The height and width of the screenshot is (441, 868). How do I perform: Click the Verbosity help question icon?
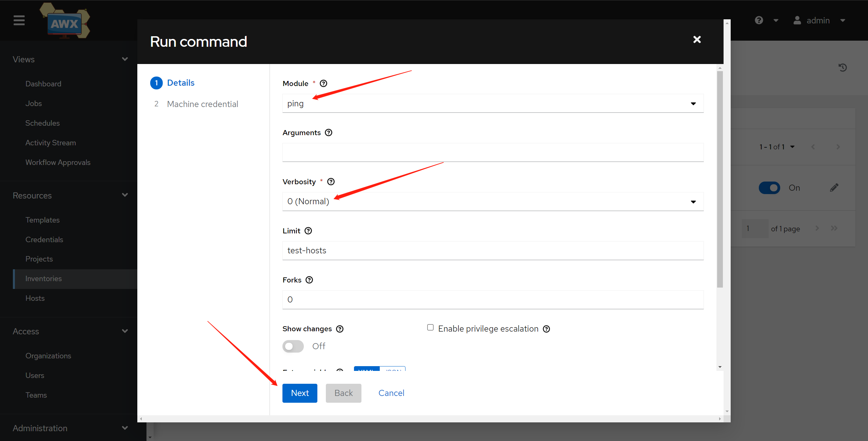click(331, 182)
